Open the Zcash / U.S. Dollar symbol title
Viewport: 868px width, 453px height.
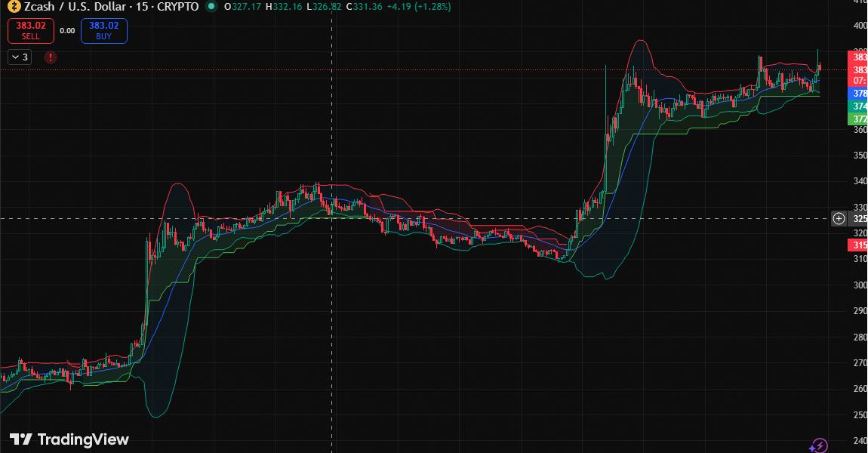pos(111,7)
